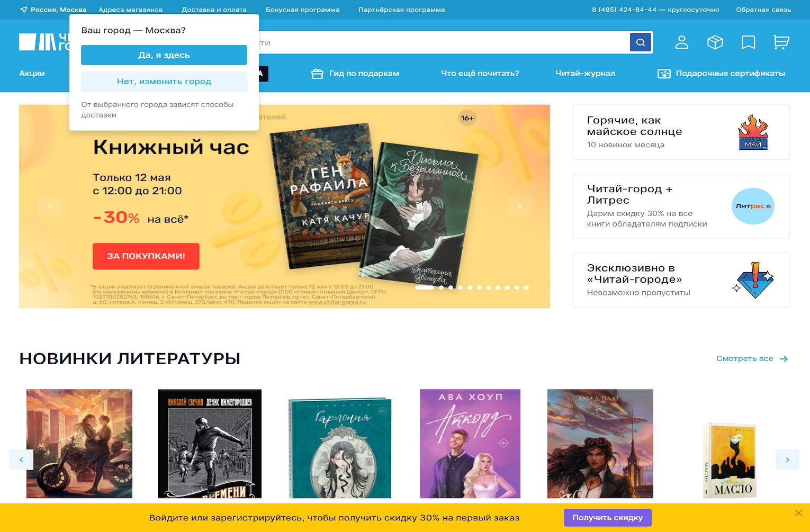810x532 pixels.
Task: Open Что ещё почитать?
Action: [480, 74]
